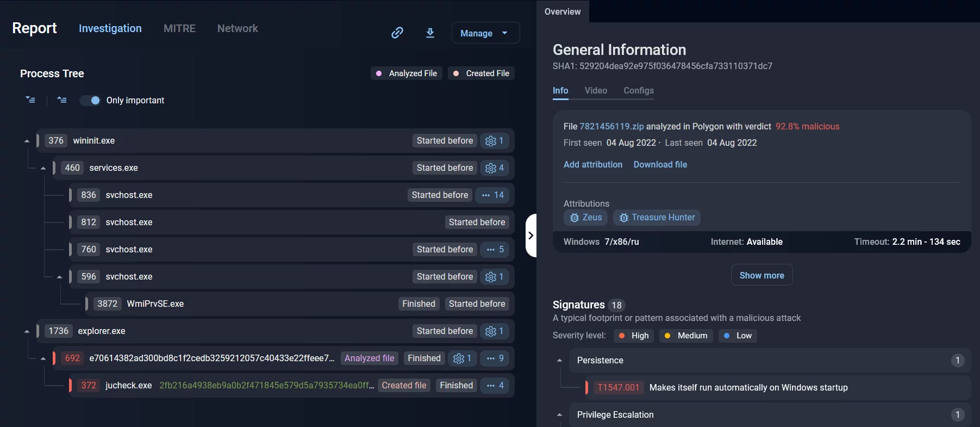The height and width of the screenshot is (427, 980).
Task: Collapse the svchost.exe 596 node
Action: pyautogui.click(x=59, y=277)
